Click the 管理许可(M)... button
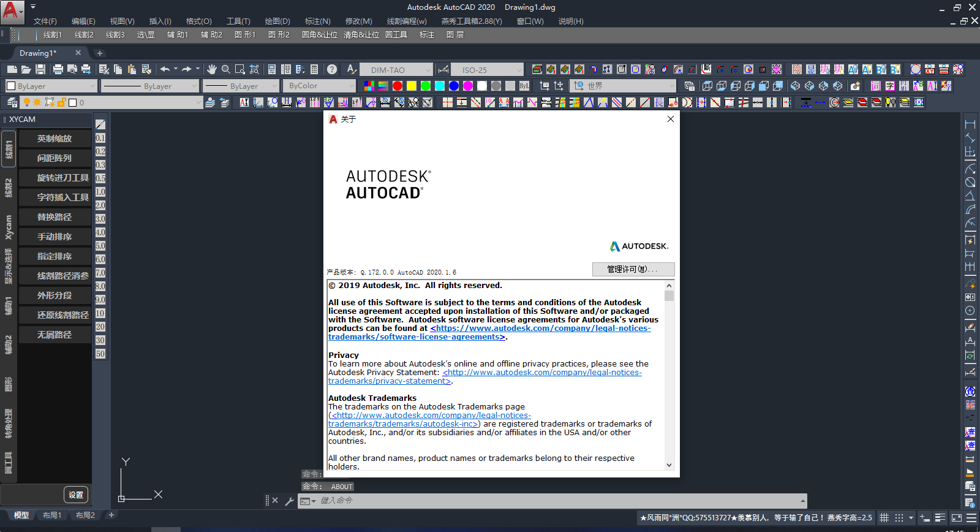The image size is (980, 532). 633,269
